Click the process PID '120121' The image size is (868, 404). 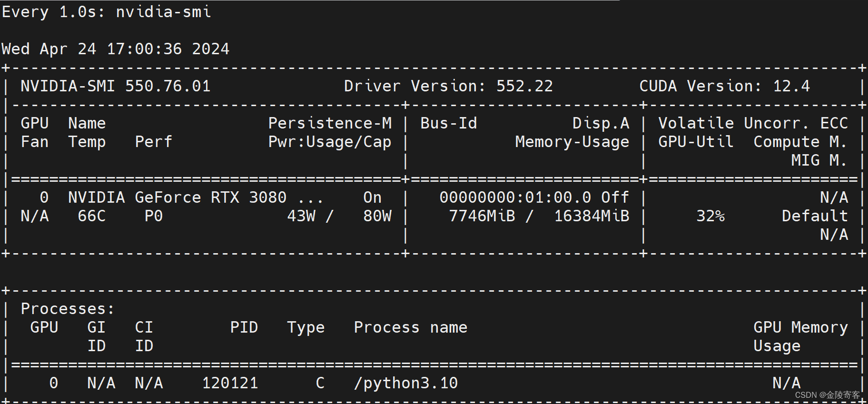(x=230, y=383)
